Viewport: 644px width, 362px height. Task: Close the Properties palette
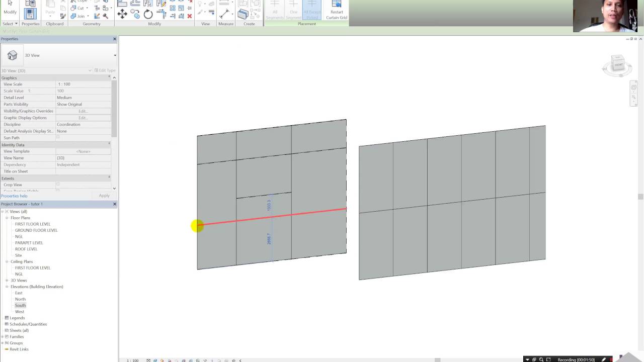click(114, 39)
